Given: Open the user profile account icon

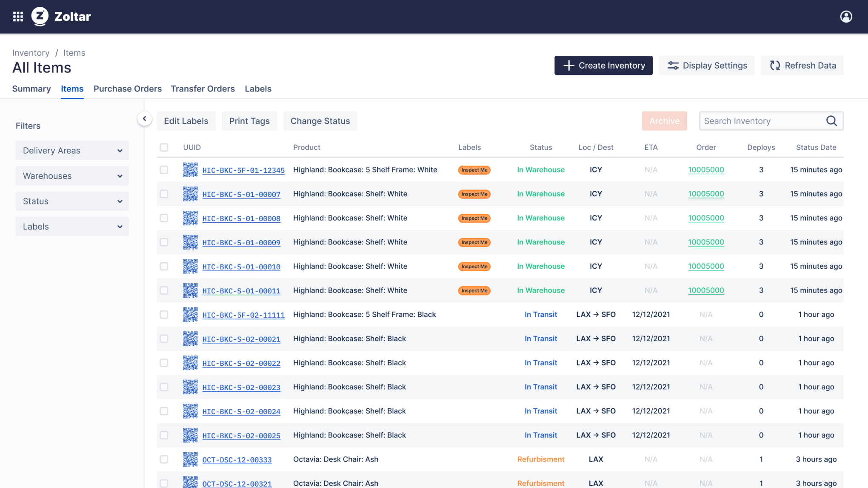Looking at the screenshot, I should (x=846, y=17).
